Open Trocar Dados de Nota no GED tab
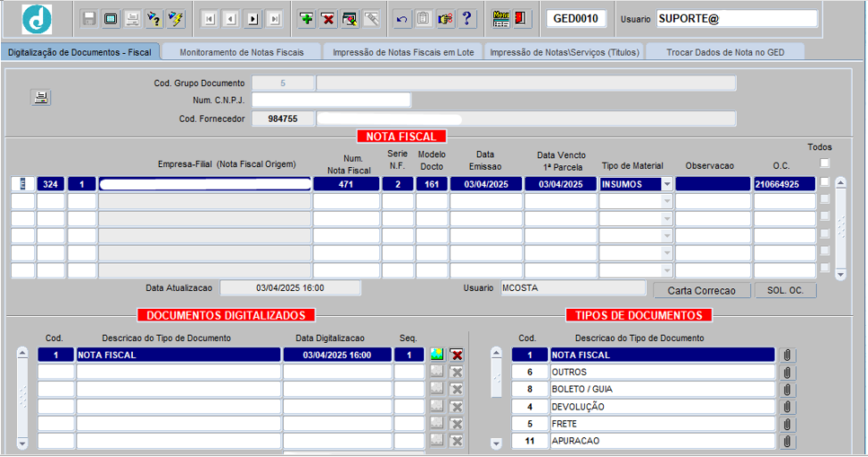The width and height of the screenshot is (868, 457). coord(724,52)
